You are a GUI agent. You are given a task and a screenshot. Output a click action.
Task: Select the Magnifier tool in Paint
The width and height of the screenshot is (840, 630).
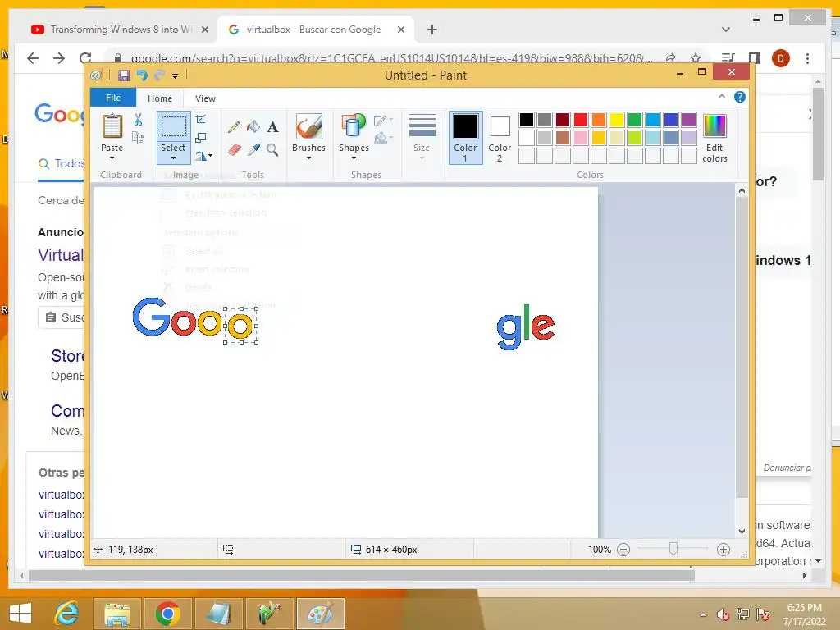pyautogui.click(x=272, y=149)
